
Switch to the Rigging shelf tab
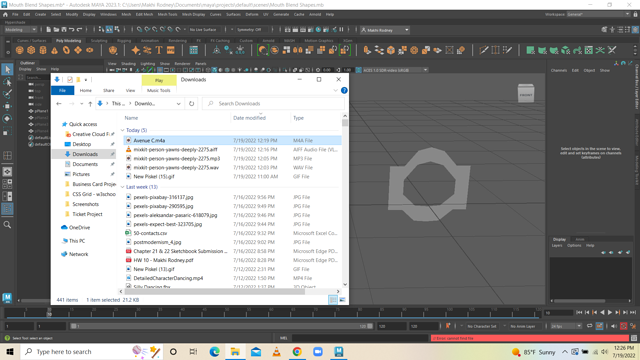pos(124,41)
